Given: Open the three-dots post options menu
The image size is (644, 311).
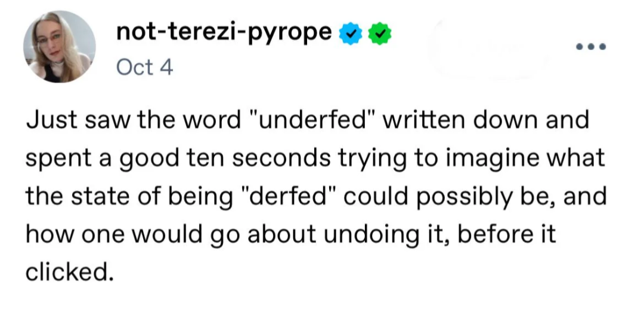Looking at the screenshot, I should (591, 47).
